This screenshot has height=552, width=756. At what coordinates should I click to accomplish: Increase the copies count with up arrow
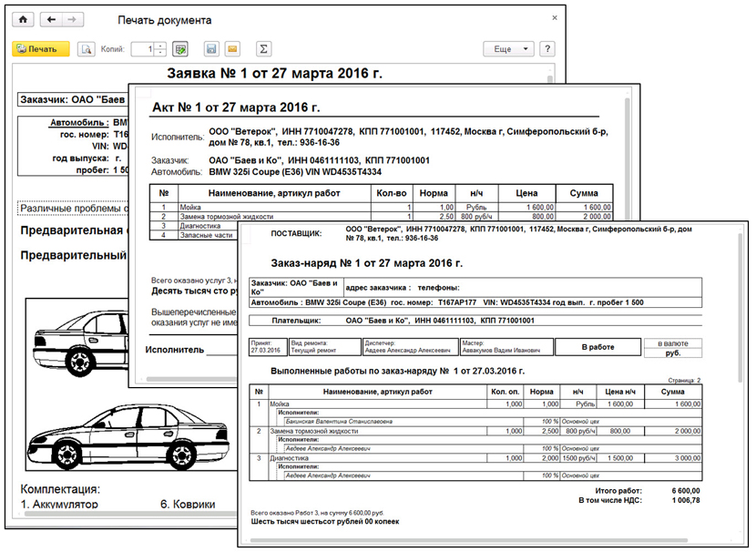click(160, 46)
